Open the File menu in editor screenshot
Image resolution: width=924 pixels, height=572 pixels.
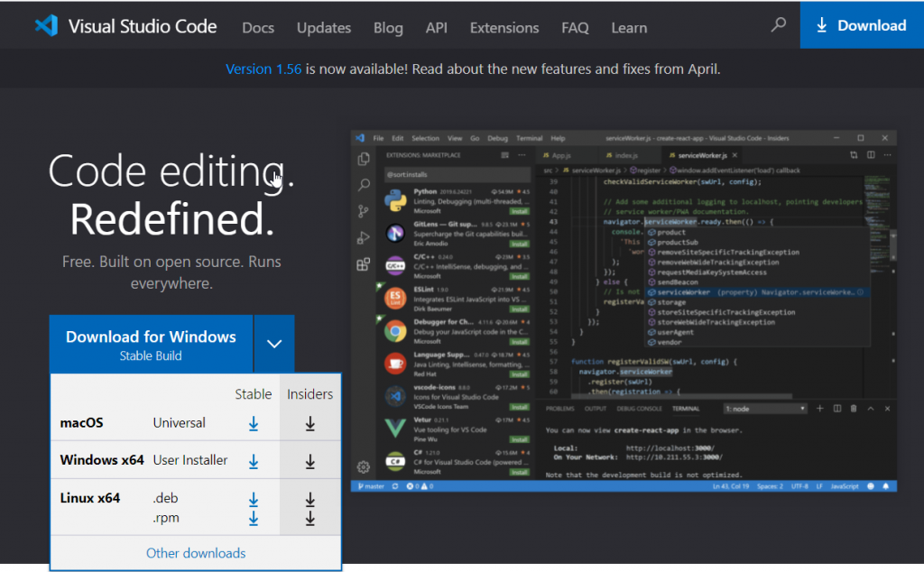(x=378, y=138)
